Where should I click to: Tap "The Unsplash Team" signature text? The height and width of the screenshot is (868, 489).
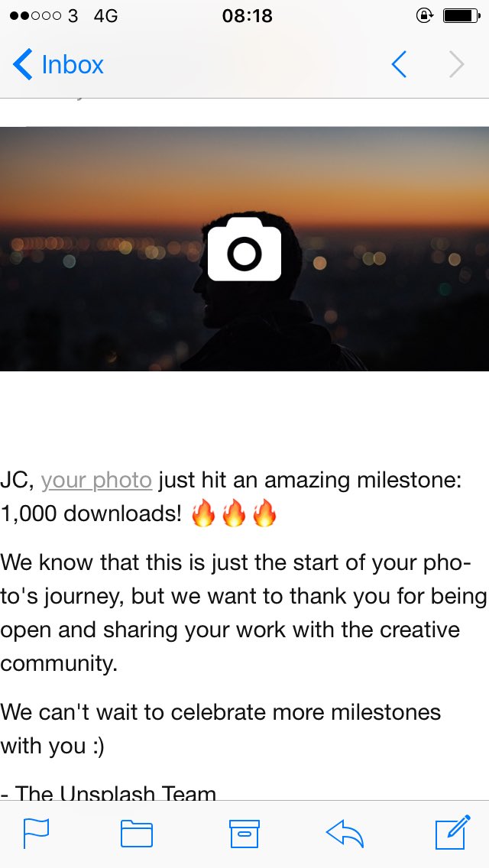tap(115, 792)
